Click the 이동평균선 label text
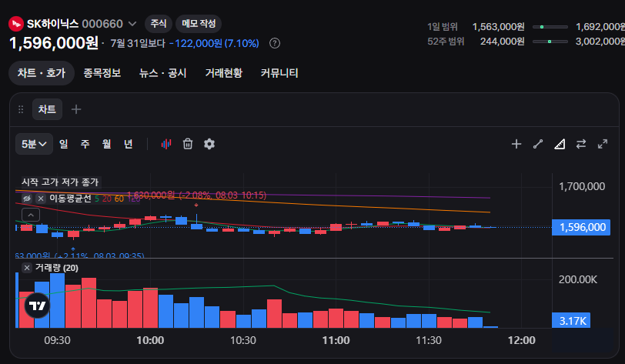625x364 pixels. tap(70, 198)
